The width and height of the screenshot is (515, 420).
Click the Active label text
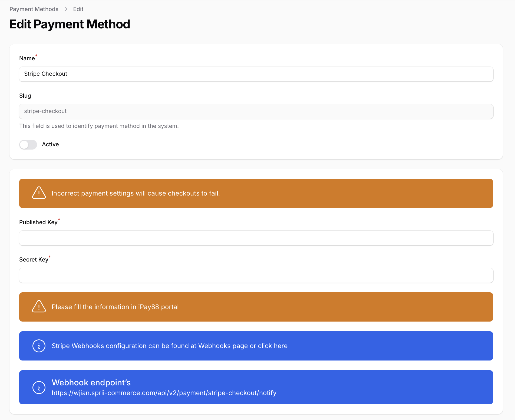50,144
